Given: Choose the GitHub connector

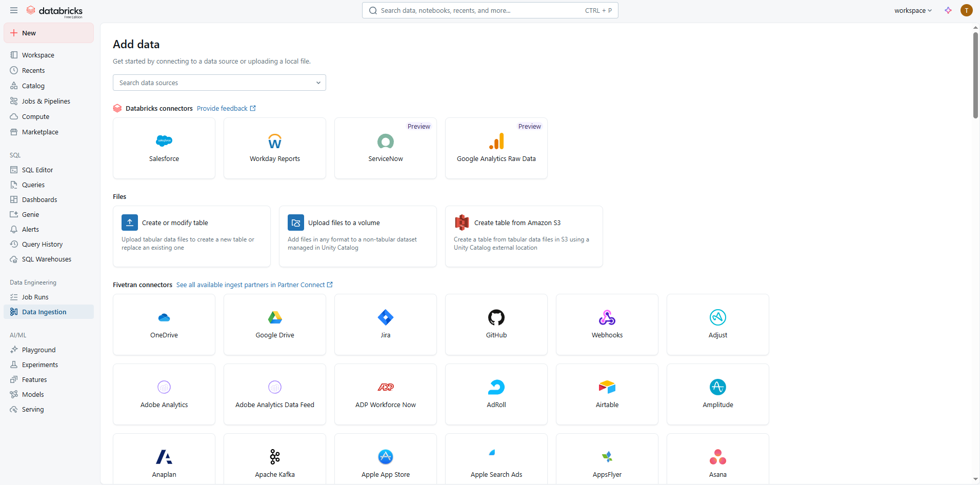Looking at the screenshot, I should pos(496,325).
